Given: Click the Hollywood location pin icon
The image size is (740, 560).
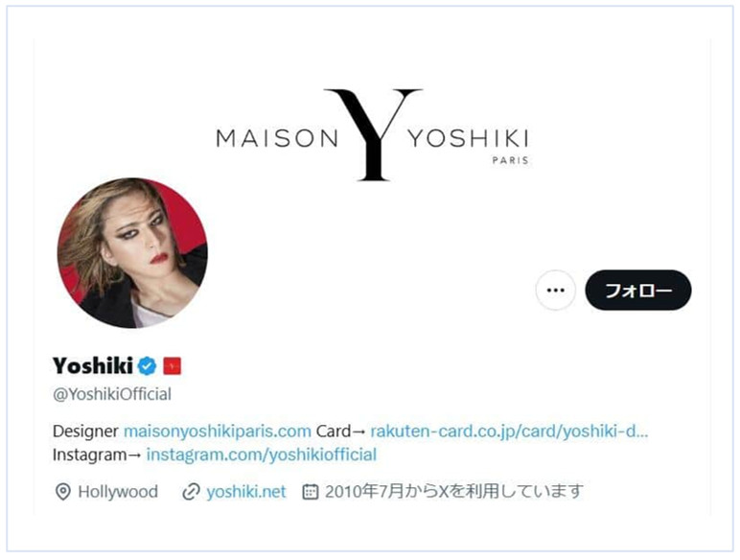Looking at the screenshot, I should coord(62,492).
